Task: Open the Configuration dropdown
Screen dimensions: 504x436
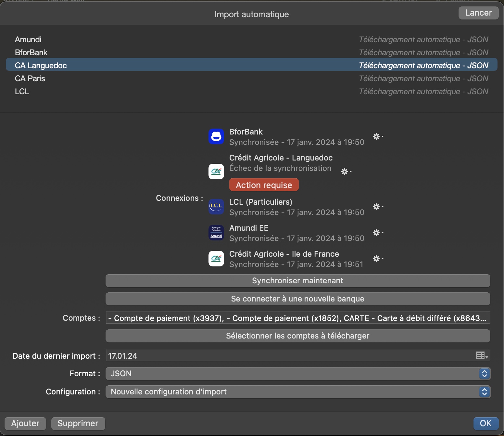Action: click(x=298, y=392)
